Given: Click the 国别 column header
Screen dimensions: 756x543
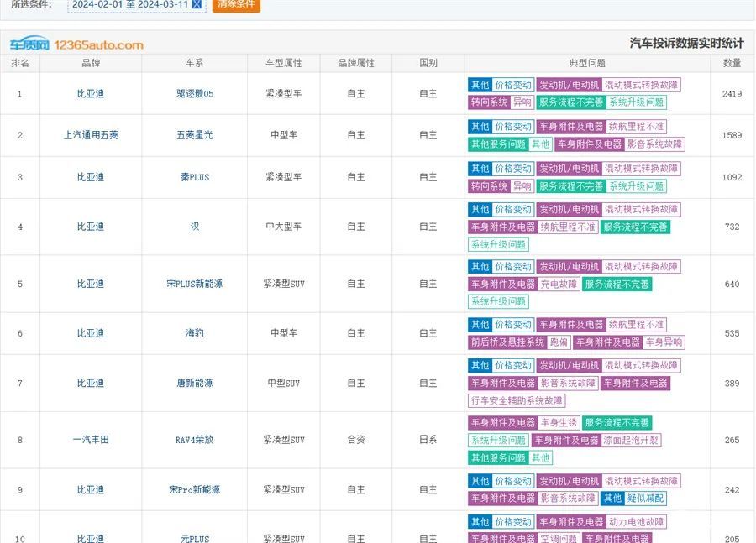Looking at the screenshot, I should pos(428,63).
